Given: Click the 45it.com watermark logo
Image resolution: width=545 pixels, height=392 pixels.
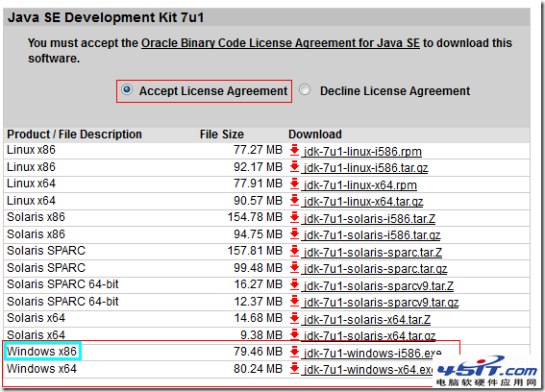Looking at the screenshot, I should (x=487, y=371).
